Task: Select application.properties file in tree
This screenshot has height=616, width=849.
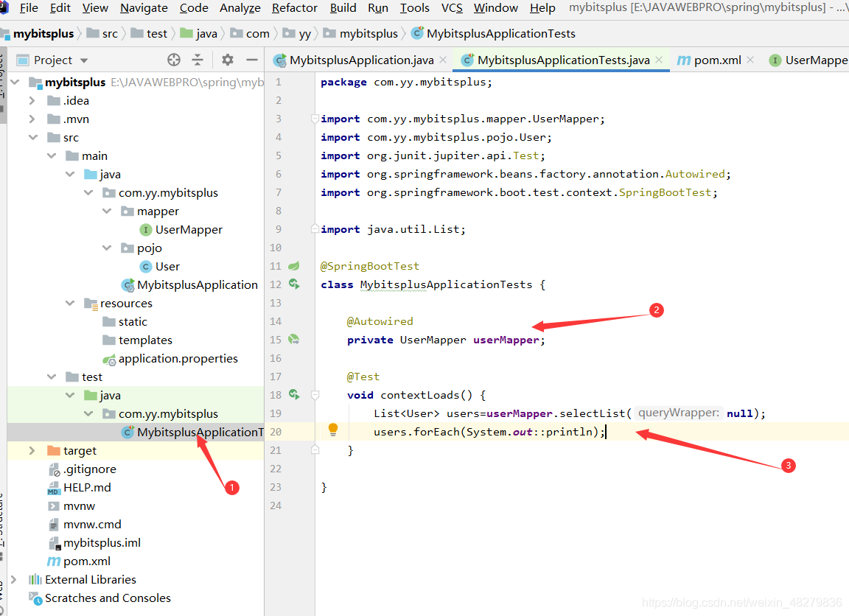Action: (178, 358)
